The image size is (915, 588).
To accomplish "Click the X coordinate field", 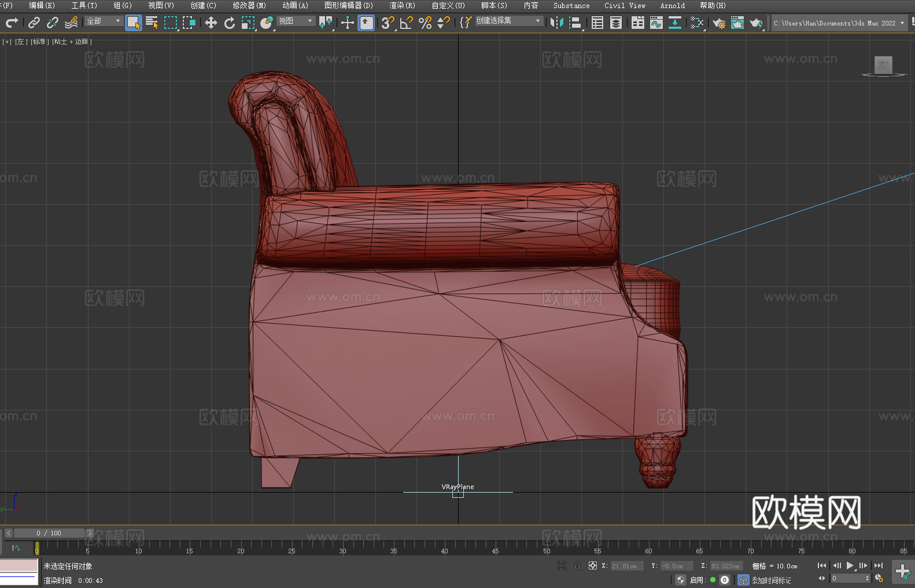I will pos(627,566).
